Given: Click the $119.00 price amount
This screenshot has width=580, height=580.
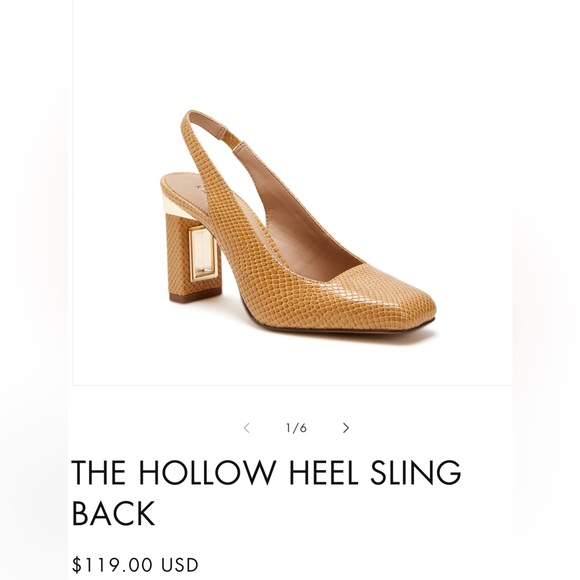Looking at the screenshot, I should tap(112, 565).
